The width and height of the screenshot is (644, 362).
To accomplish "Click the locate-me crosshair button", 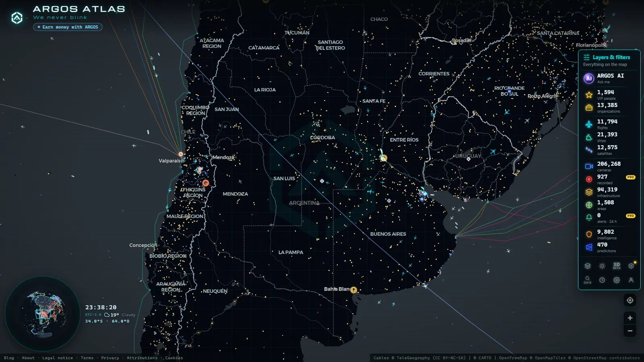I will 630,300.
